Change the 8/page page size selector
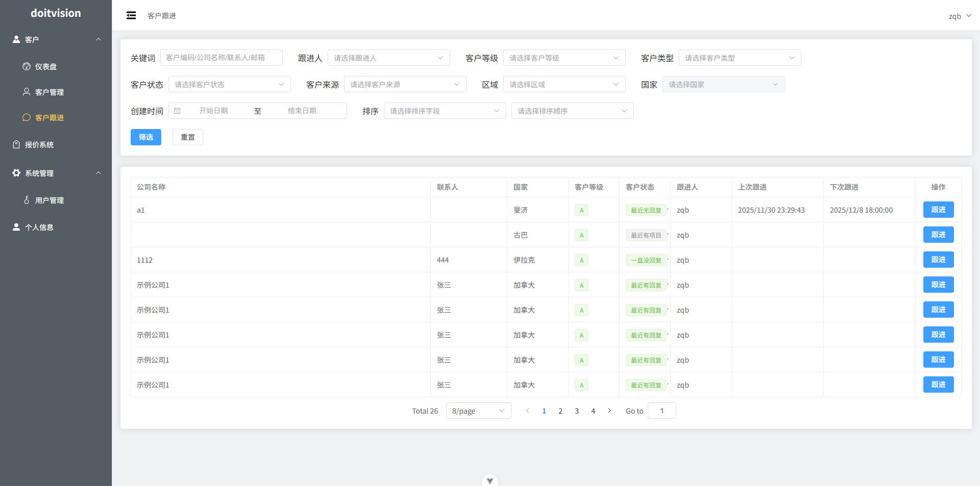 [x=479, y=411]
